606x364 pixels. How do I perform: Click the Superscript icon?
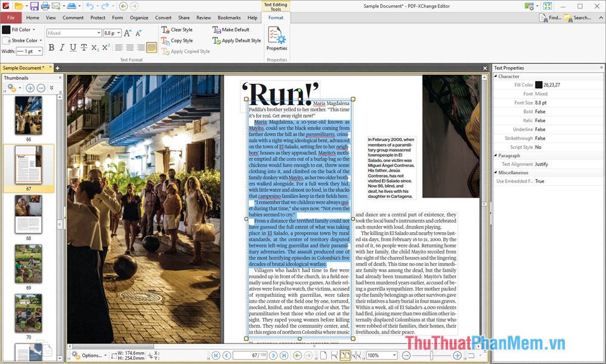tap(105, 47)
